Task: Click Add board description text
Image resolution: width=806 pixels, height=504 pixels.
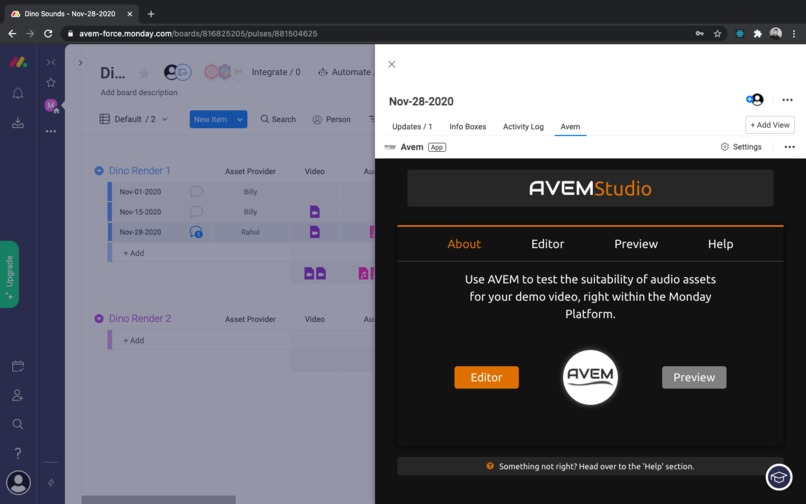Action: (x=139, y=93)
